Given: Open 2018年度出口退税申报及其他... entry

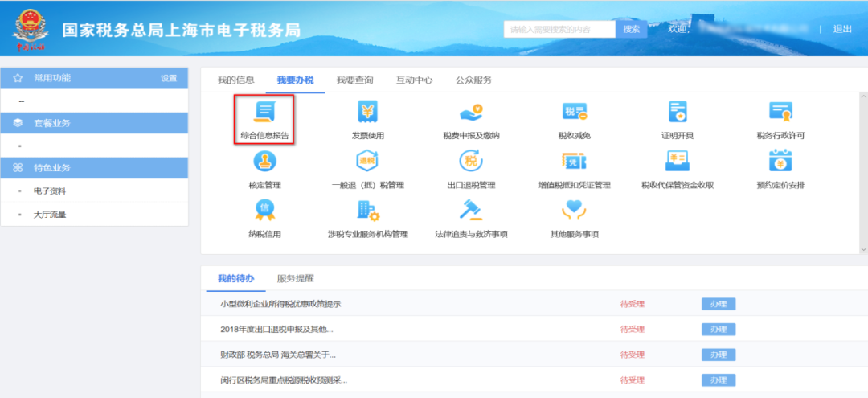Looking at the screenshot, I should [276, 330].
